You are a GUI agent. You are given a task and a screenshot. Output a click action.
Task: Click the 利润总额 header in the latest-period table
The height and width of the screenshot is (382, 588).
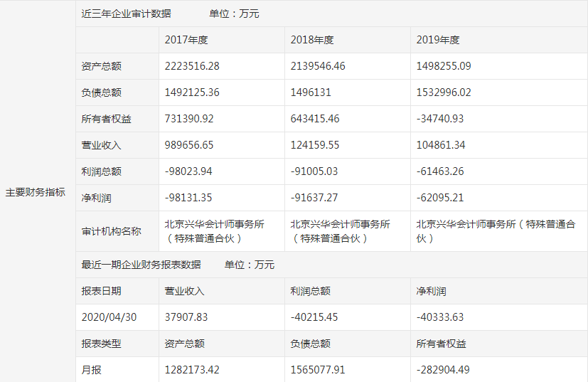(x=311, y=291)
